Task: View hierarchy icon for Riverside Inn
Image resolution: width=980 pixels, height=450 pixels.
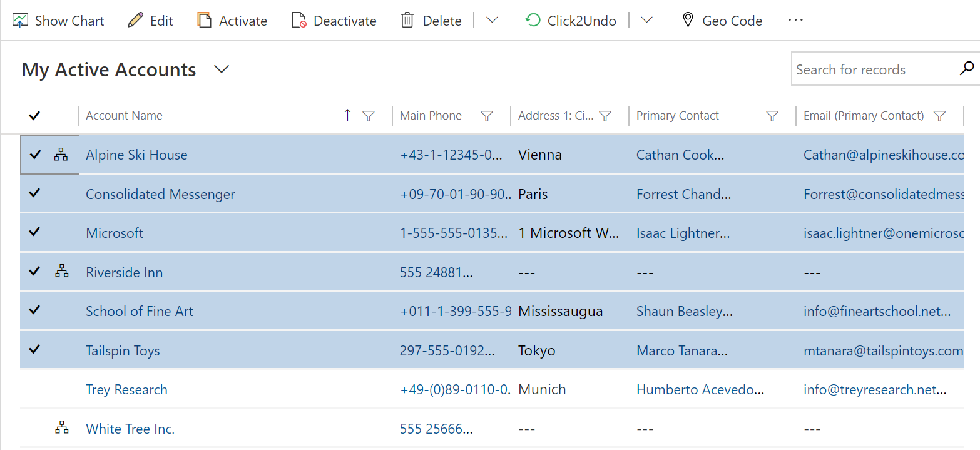Action: tap(61, 272)
